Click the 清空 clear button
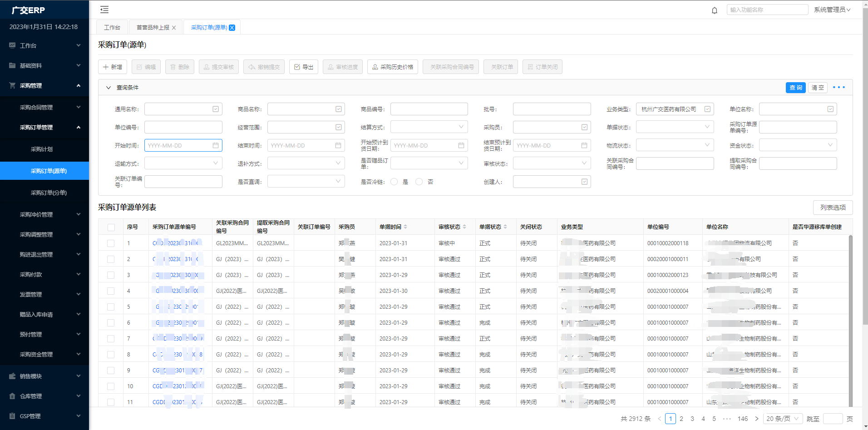The height and width of the screenshot is (430, 868). 818,88
